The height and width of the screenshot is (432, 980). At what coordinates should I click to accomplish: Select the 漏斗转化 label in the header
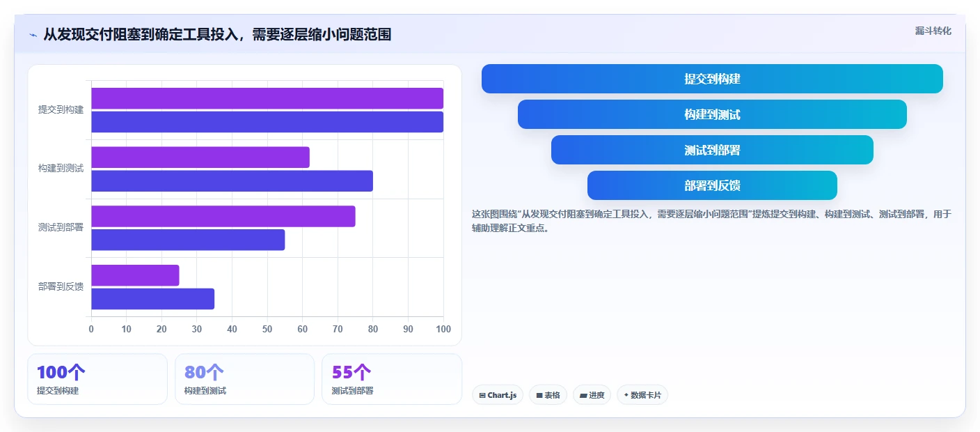tap(933, 31)
